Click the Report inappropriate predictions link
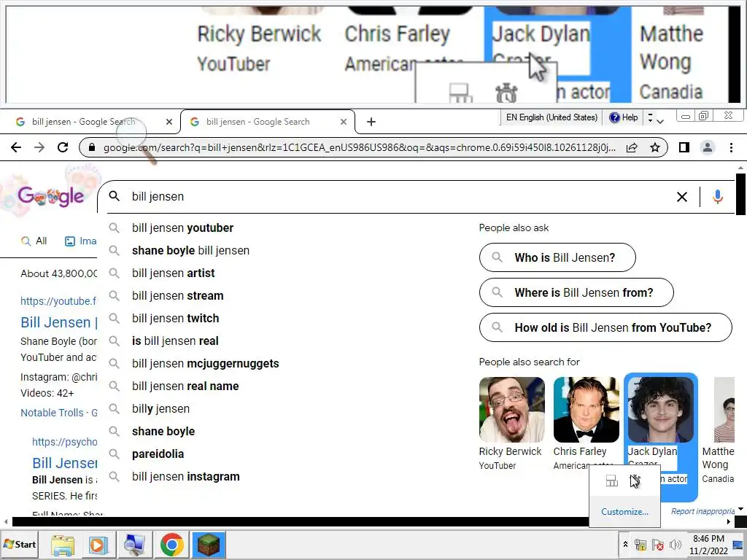This screenshot has width=747, height=560. tap(703, 511)
